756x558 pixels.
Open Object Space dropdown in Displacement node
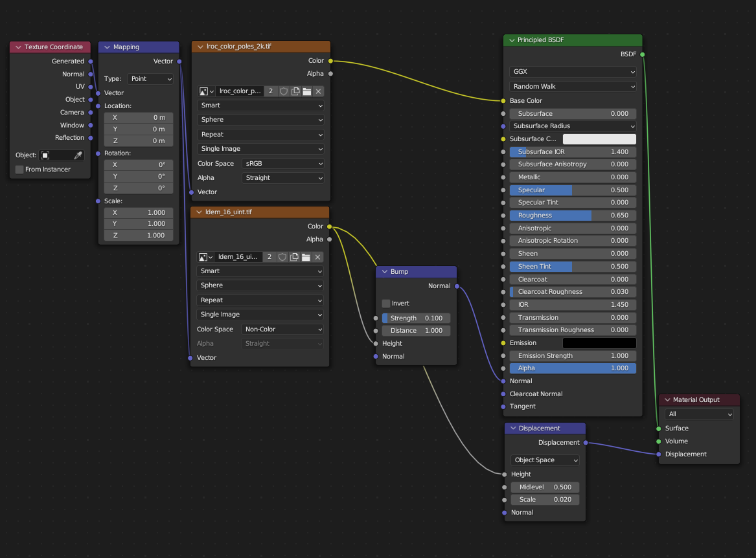click(545, 460)
